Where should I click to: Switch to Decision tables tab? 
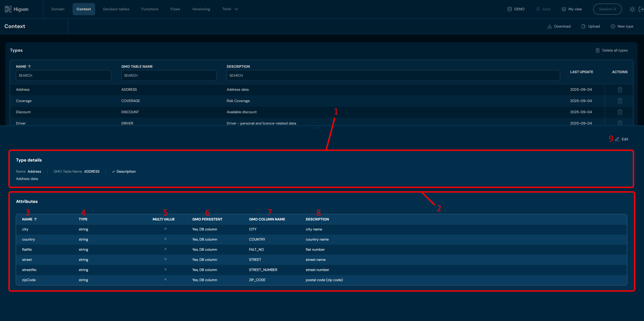(116, 9)
